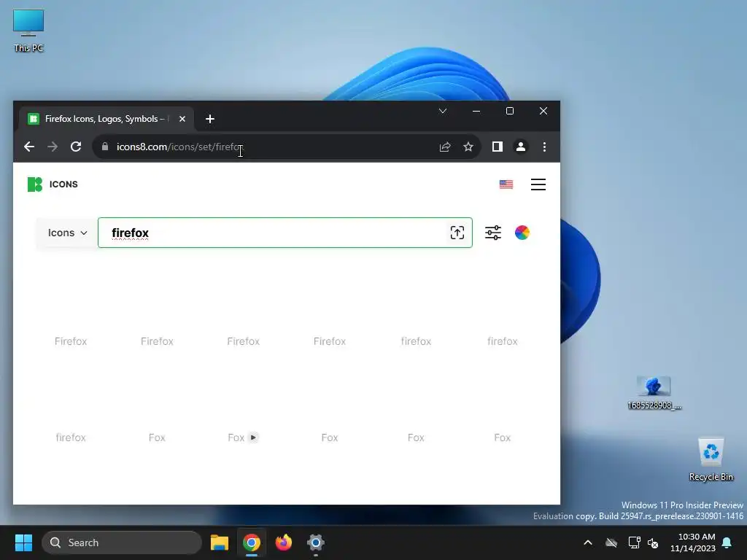Show hidden system tray icons
This screenshot has width=747, height=560.
click(588, 542)
